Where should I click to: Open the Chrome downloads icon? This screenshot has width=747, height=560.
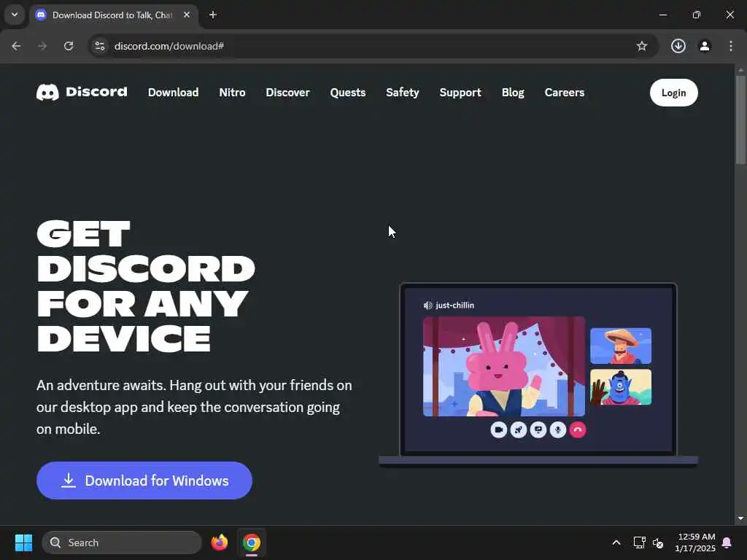tap(678, 46)
